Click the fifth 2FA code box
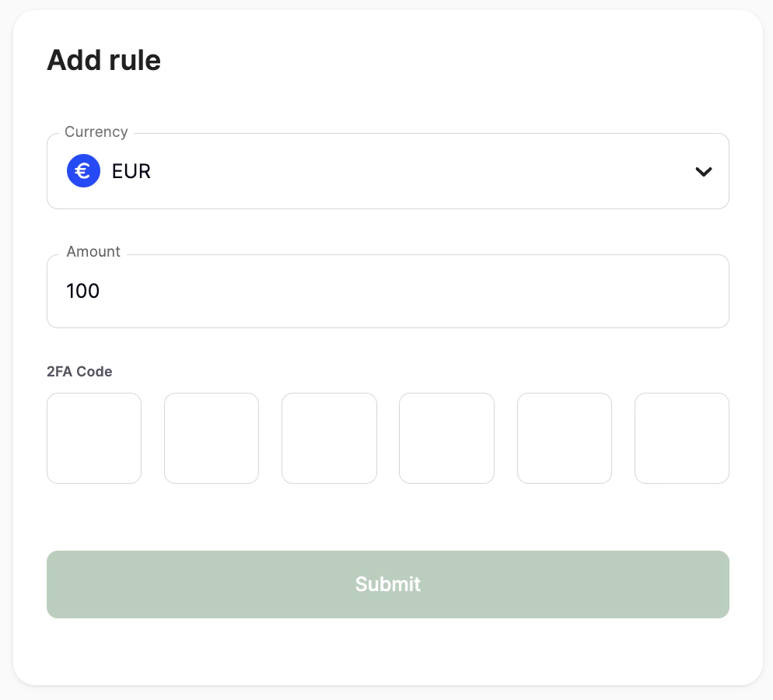Screen dimensions: 773x700 565,438
